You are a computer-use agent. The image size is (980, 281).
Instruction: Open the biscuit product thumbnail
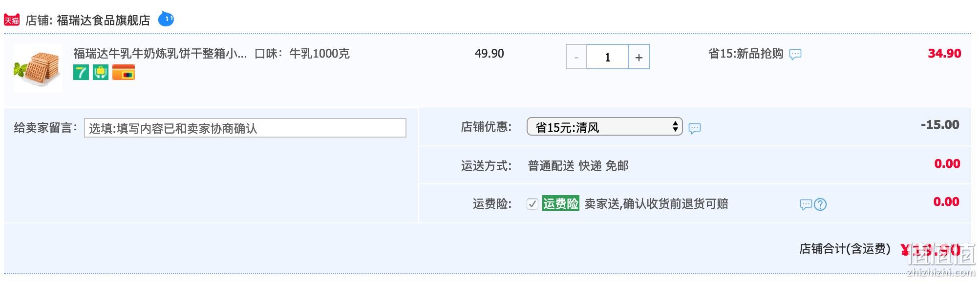click(38, 68)
